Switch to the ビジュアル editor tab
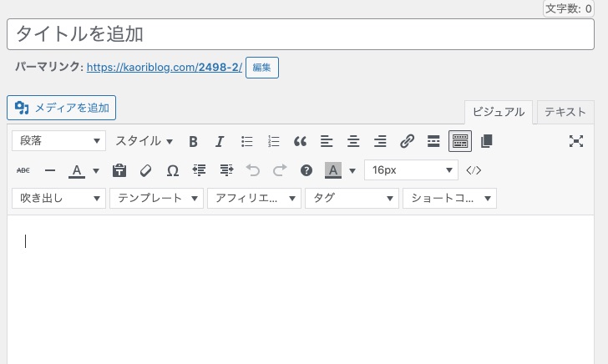 pyautogui.click(x=499, y=112)
